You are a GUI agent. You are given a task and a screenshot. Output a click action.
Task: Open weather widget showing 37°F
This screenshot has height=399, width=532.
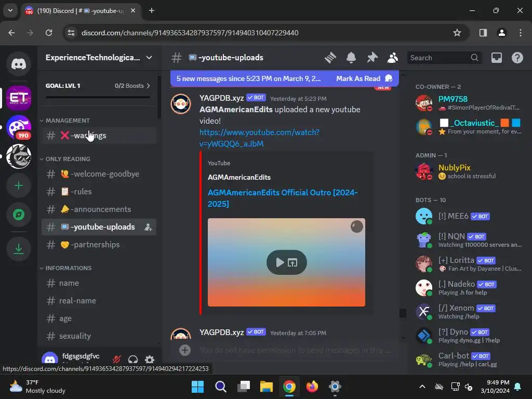(x=37, y=387)
